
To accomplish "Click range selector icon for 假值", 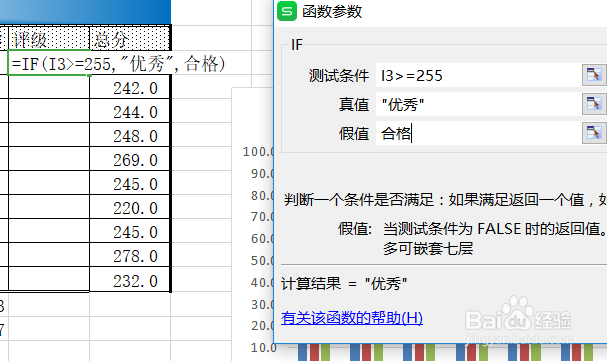I will pos(594,133).
